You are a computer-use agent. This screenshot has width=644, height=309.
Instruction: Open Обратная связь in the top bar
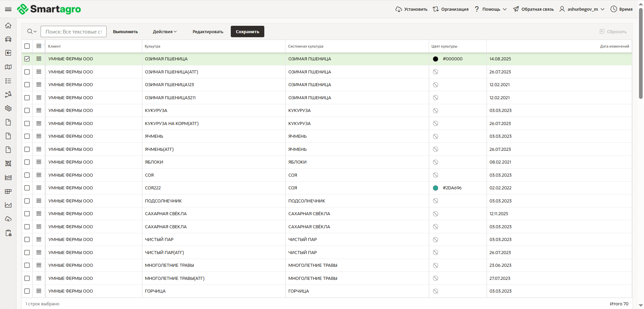(x=533, y=9)
